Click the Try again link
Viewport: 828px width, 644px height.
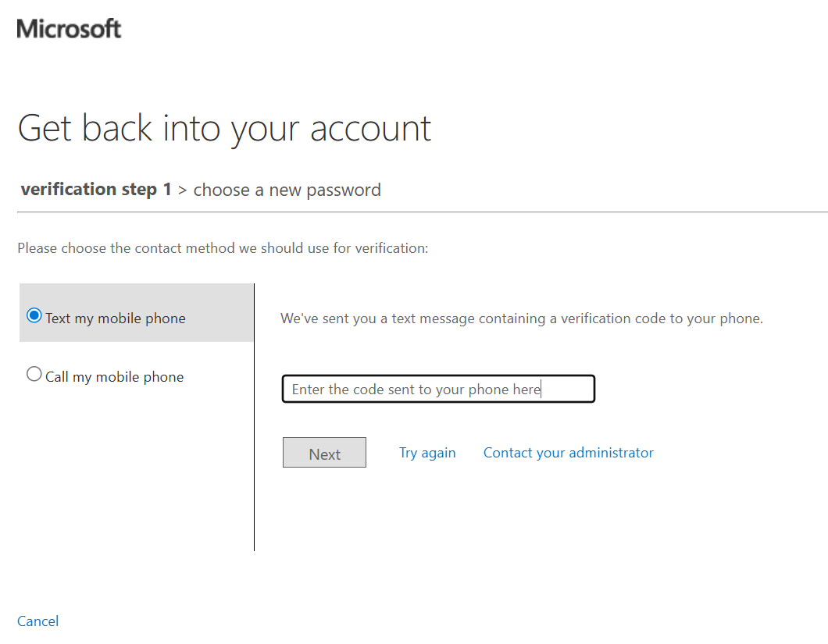click(x=427, y=453)
